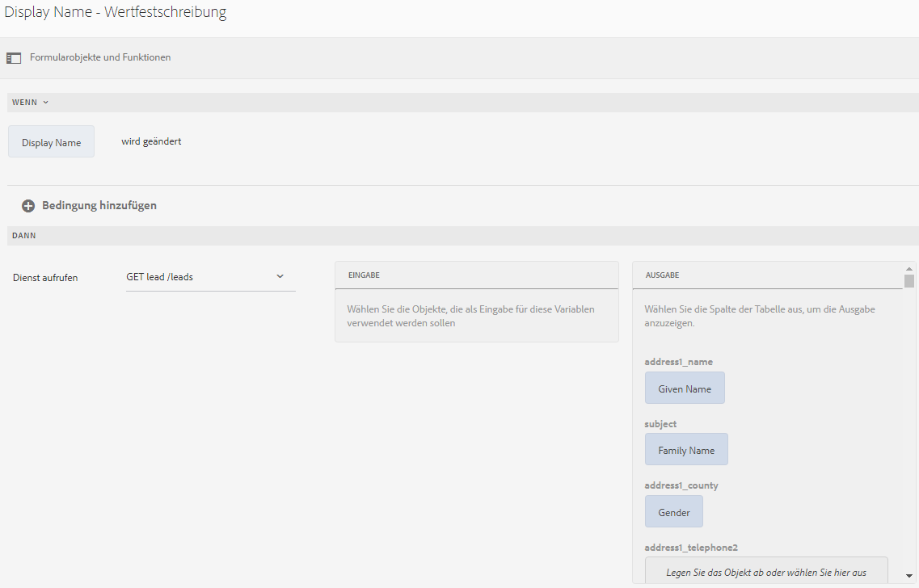Click the output panel scroll-up arrow
Screen dimensions: 919x588
tap(909, 269)
